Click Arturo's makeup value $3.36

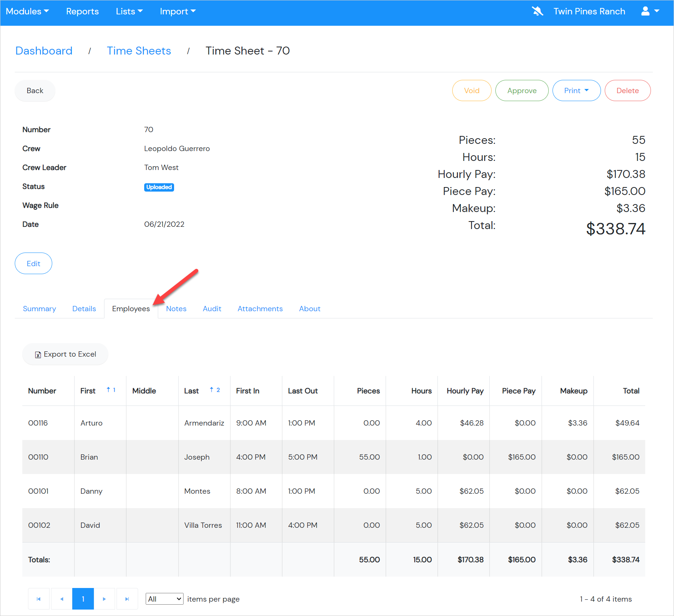pos(577,423)
